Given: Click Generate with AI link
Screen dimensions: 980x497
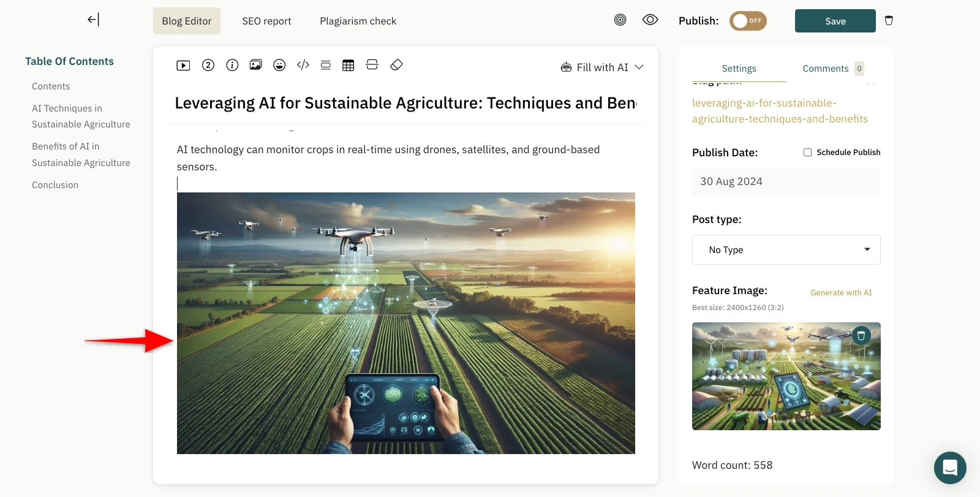Looking at the screenshot, I should point(841,293).
